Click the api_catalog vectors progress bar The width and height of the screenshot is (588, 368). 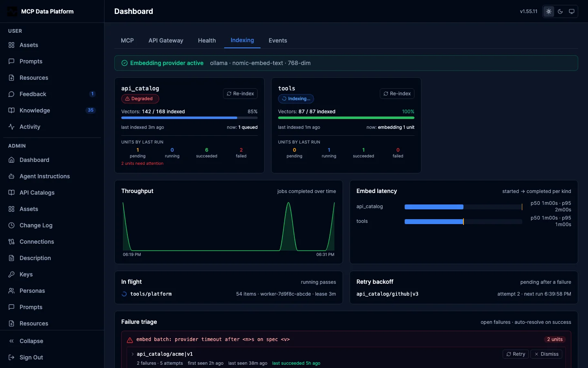pos(189,118)
